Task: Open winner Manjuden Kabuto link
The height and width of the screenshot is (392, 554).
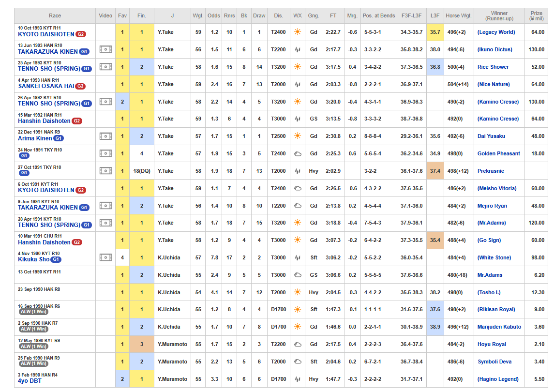Action: click(x=499, y=327)
